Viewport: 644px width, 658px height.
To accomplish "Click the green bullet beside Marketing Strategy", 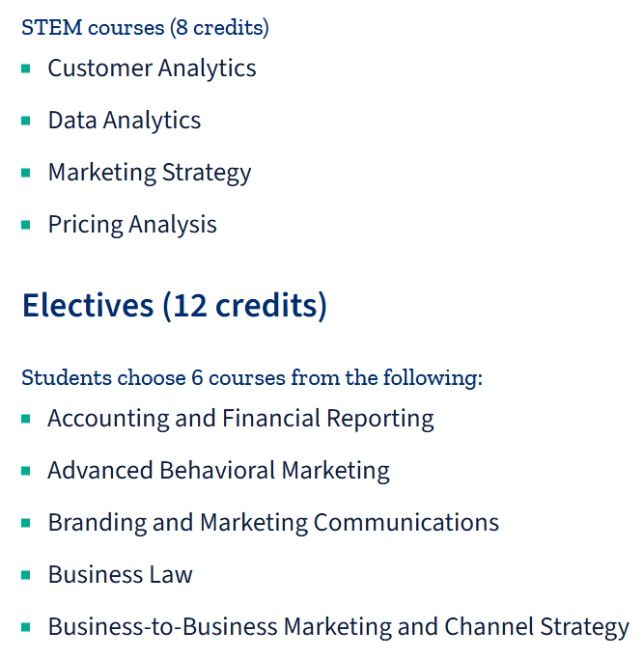I will 26,173.
